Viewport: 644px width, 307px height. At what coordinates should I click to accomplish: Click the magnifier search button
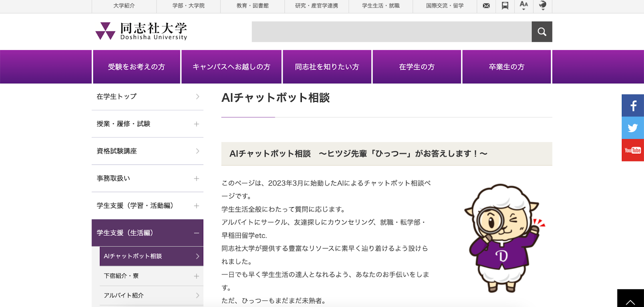tap(542, 32)
